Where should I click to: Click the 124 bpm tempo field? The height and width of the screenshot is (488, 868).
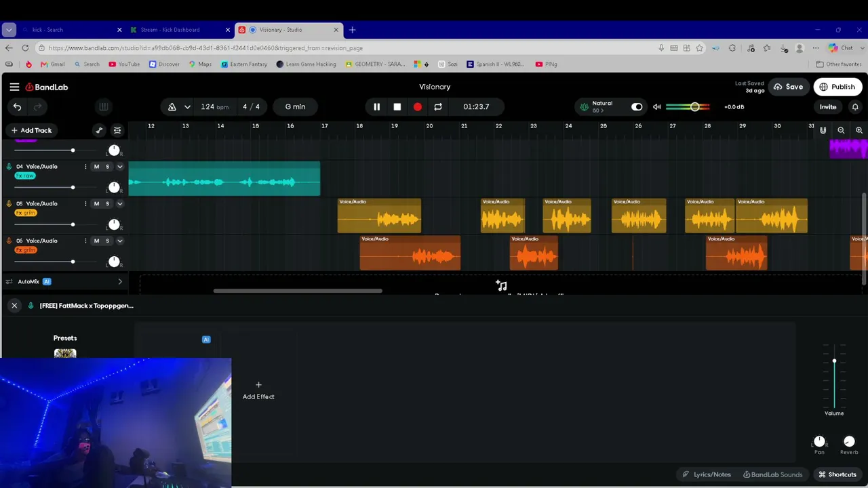tap(214, 106)
